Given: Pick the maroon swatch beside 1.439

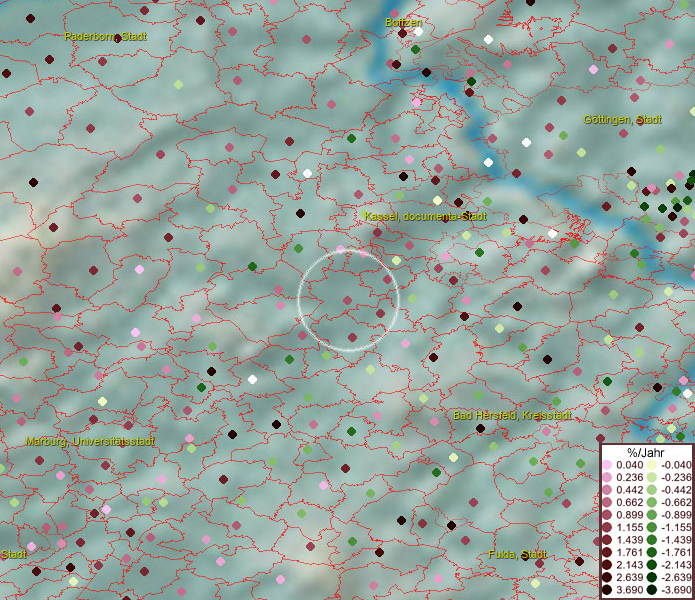Looking at the screenshot, I should click(x=607, y=540).
